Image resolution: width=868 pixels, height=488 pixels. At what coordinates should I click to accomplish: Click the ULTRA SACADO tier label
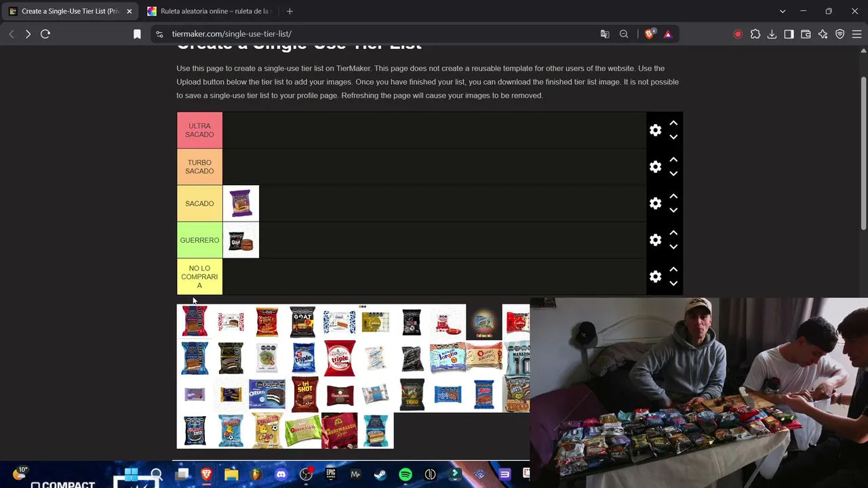pos(199,130)
